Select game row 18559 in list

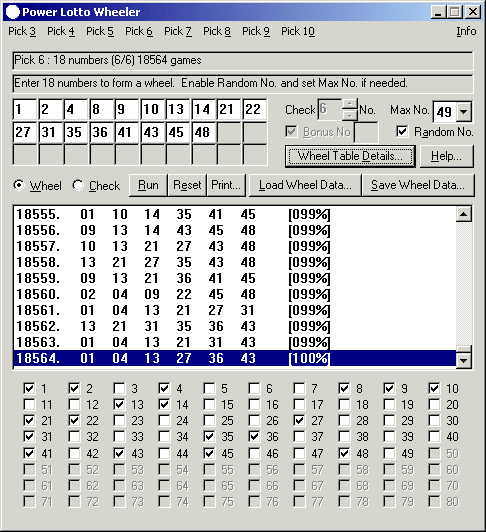click(x=235, y=278)
